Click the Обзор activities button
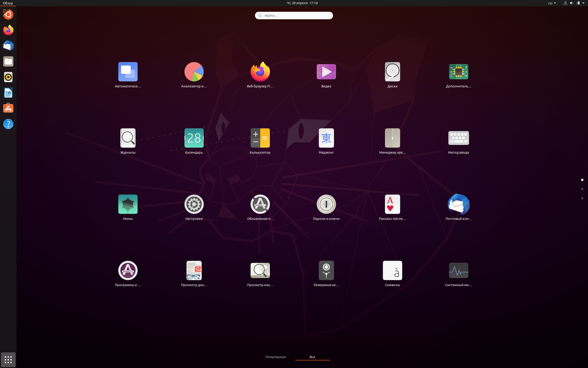The image size is (588, 368). (x=8, y=3)
